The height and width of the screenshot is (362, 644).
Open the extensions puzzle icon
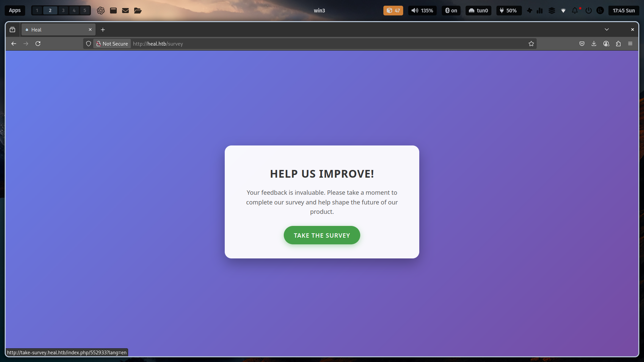pyautogui.click(x=618, y=44)
